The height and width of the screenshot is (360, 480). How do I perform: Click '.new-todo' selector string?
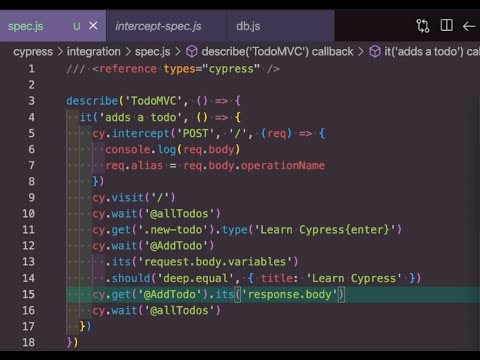[173, 230]
